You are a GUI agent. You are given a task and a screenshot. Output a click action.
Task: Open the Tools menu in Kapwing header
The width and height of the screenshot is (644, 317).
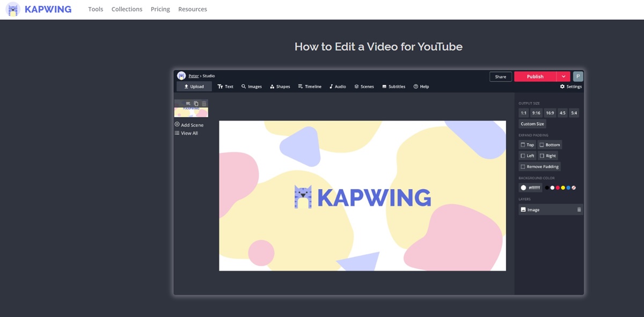click(x=96, y=9)
